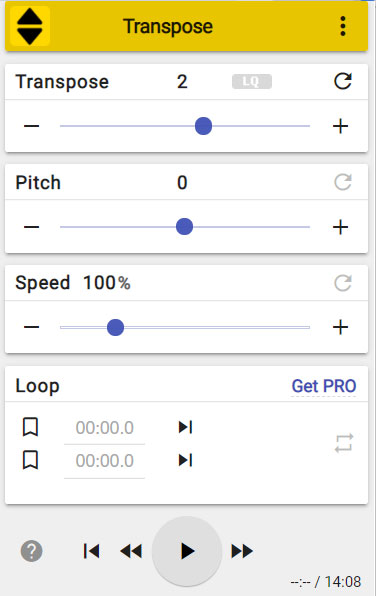376x596 pixels.
Task: Click the second loop time field
Action: pos(105,461)
